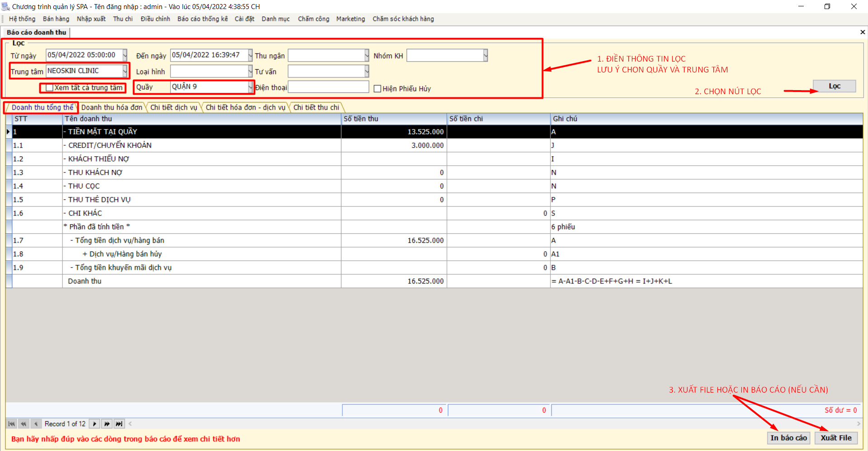Toggle the Hiện Phiếu Hủy checkbox
The image size is (868, 451).
tap(378, 89)
